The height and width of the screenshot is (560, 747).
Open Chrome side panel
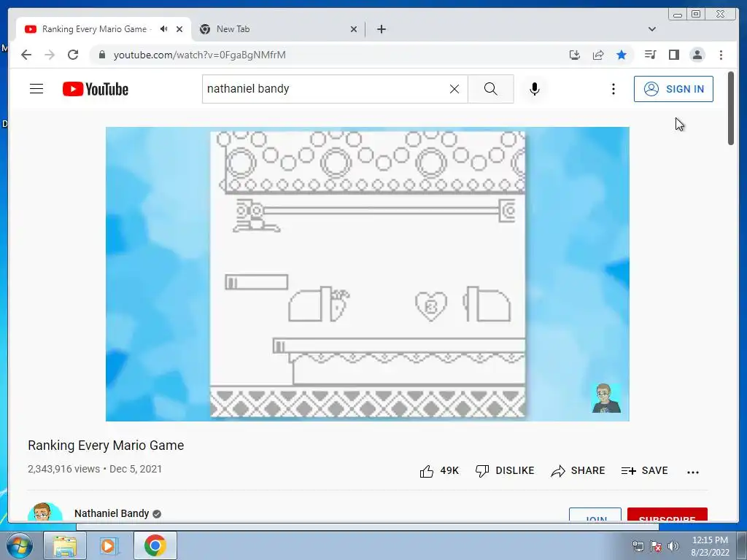point(673,55)
